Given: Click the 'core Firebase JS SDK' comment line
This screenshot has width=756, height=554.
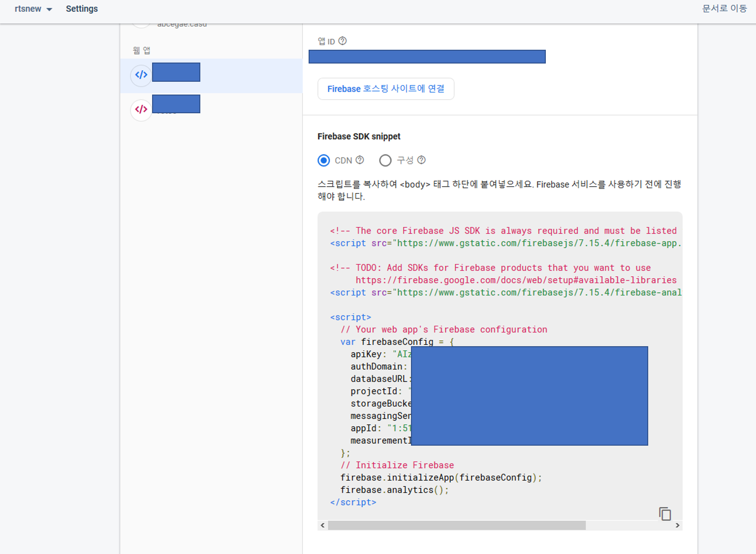Looking at the screenshot, I should [x=504, y=231].
